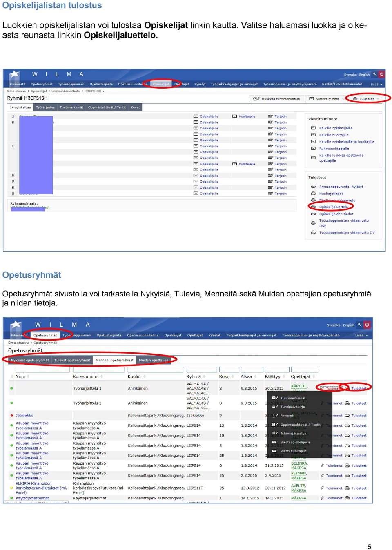Click the Muokkaa tuntimerkintöjä button
The width and height of the screenshot is (392, 550).
[276, 99]
